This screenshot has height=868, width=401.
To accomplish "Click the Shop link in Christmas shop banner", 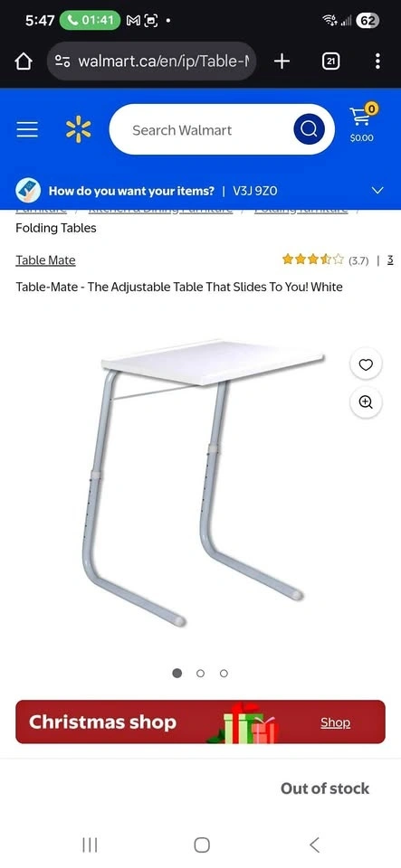I will [335, 722].
